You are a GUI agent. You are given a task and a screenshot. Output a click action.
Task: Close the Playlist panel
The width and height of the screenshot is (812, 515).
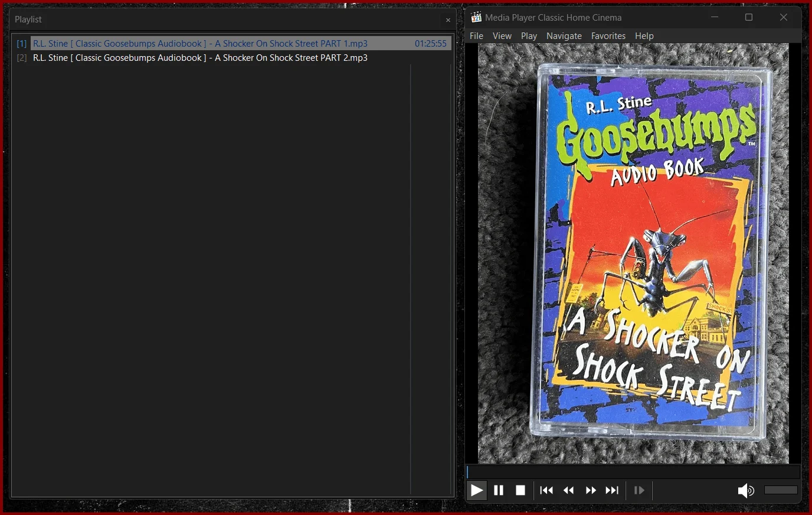tap(448, 20)
